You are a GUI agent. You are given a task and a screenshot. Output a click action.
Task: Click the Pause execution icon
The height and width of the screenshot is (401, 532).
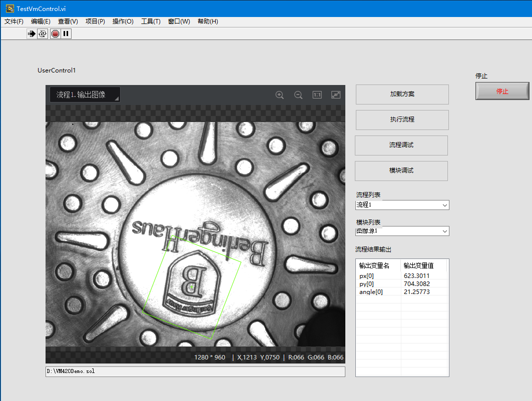(66, 33)
